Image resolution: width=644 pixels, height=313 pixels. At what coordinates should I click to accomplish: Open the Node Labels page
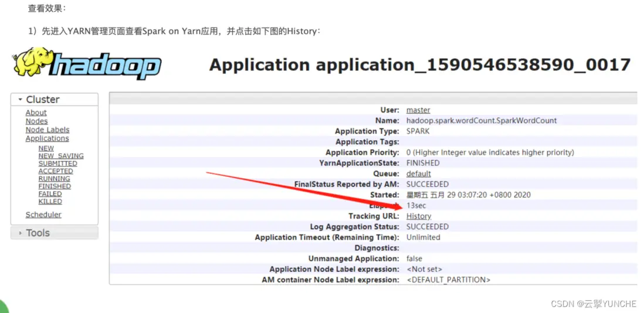[x=47, y=130]
